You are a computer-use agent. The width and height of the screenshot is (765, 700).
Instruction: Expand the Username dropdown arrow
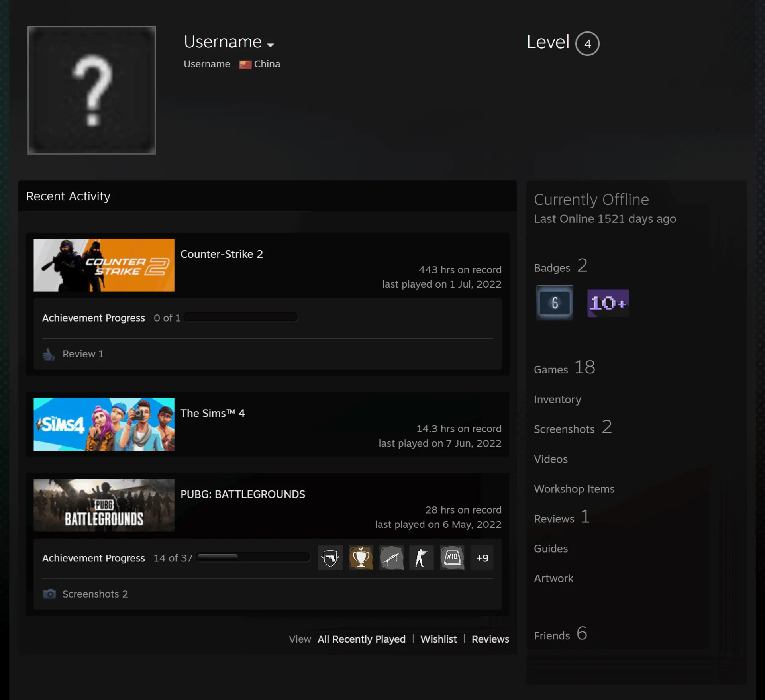271,45
